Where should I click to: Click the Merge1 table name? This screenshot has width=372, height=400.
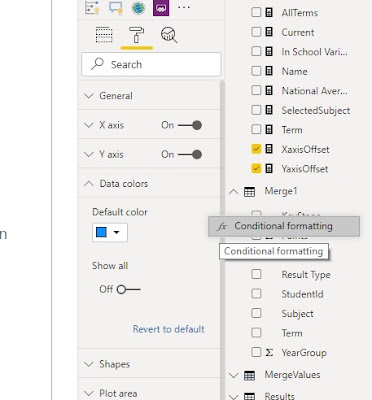[281, 191]
